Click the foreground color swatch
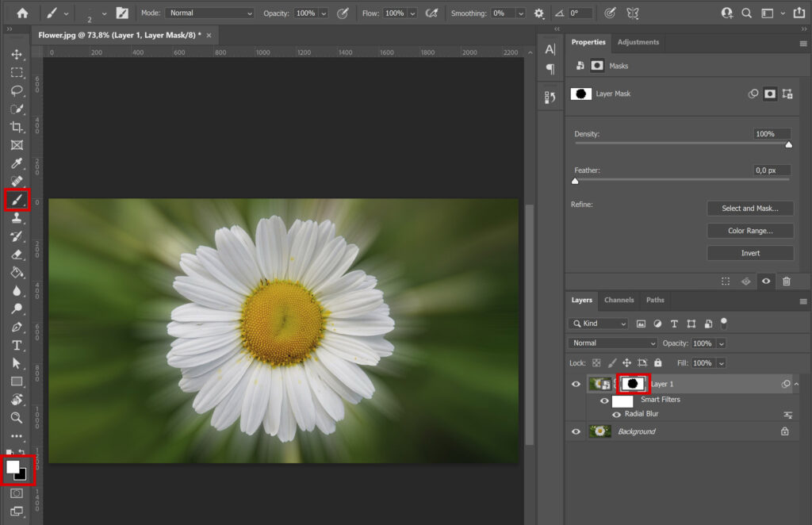 [x=13, y=467]
